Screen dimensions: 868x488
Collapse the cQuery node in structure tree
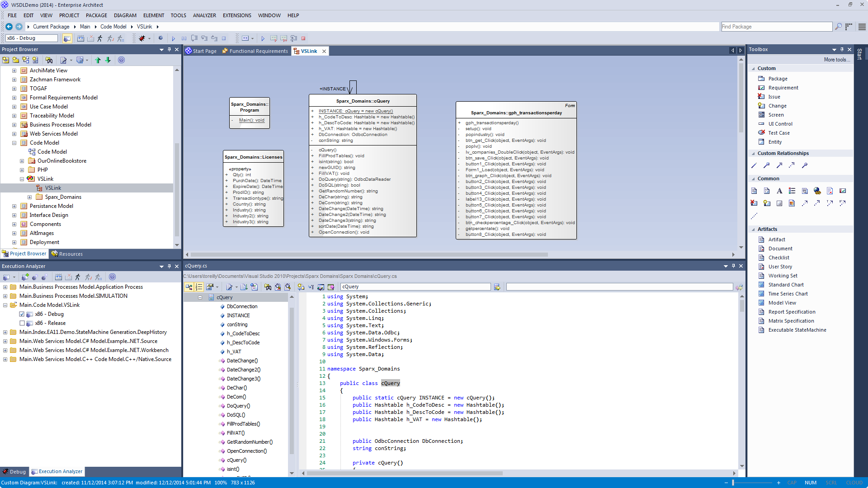200,297
